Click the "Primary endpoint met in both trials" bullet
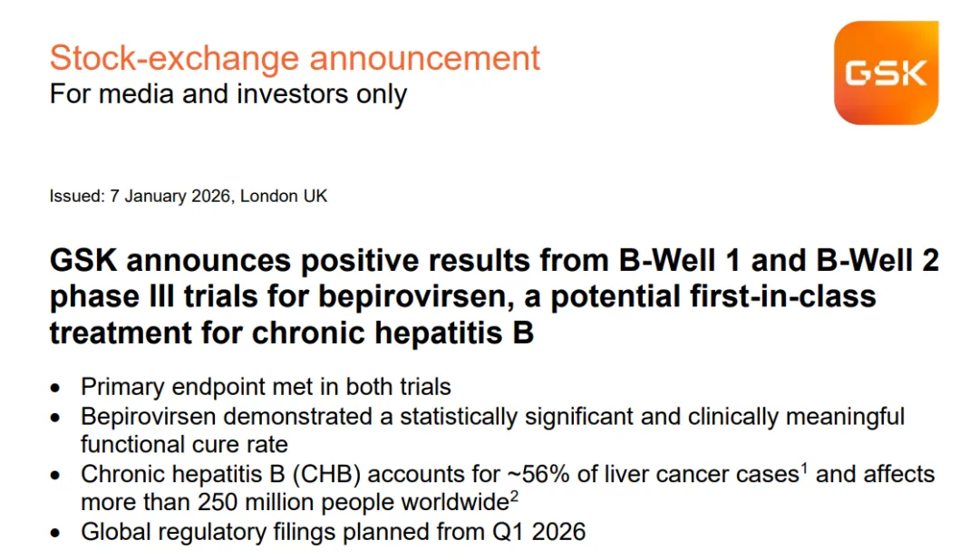This screenshot has width=979, height=560. point(266,387)
